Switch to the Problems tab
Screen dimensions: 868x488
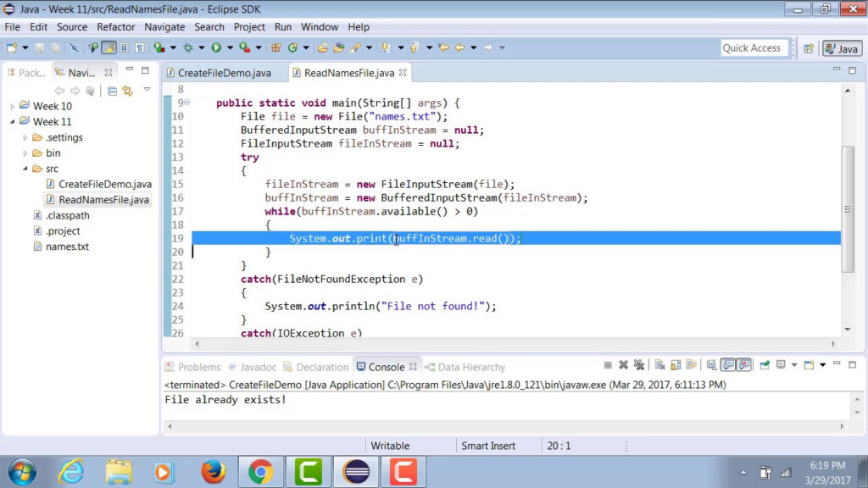click(192, 368)
